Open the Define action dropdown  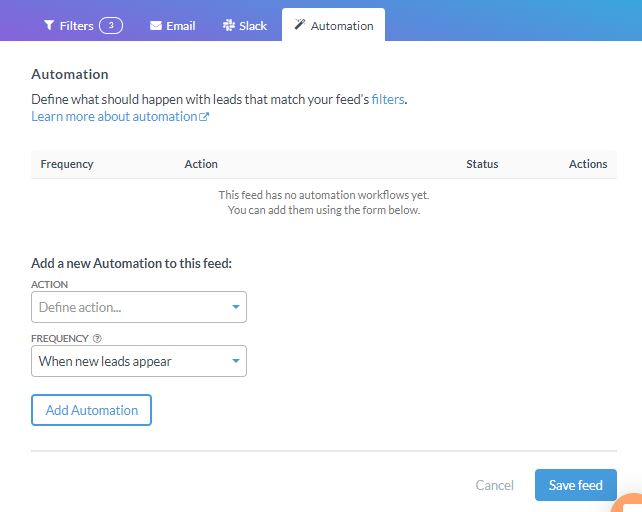[x=139, y=307]
